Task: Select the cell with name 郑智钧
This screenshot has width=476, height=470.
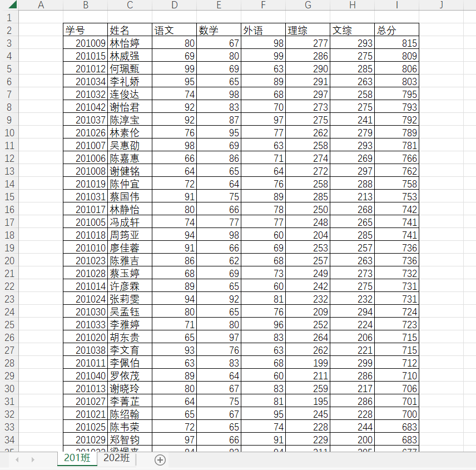Action: 130,439
